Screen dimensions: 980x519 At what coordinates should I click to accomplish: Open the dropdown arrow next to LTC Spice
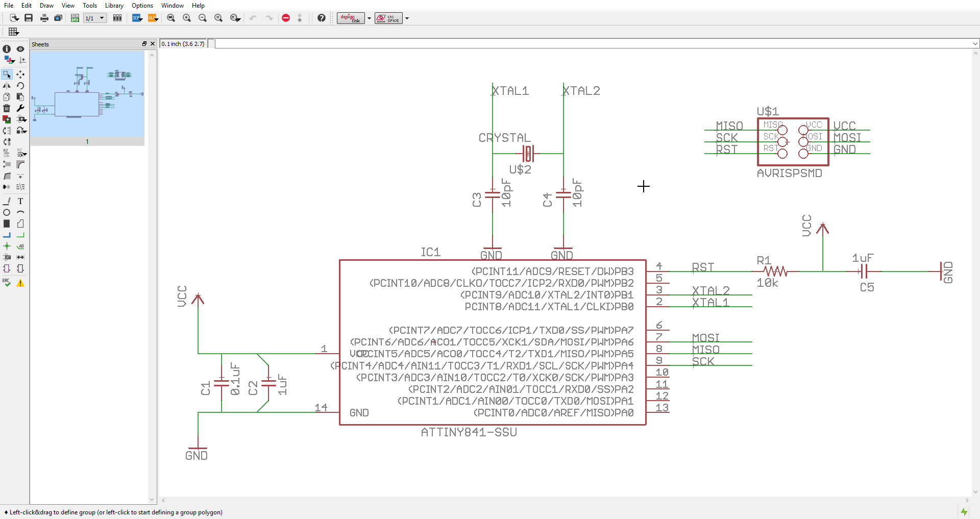coord(407,18)
